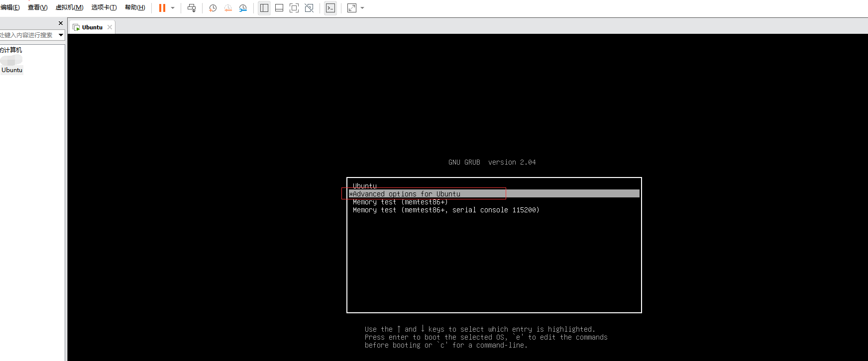Image resolution: width=868 pixels, height=361 pixels.
Task: Click the Ubuntu tab's VM running icon
Action: pyautogui.click(x=76, y=27)
